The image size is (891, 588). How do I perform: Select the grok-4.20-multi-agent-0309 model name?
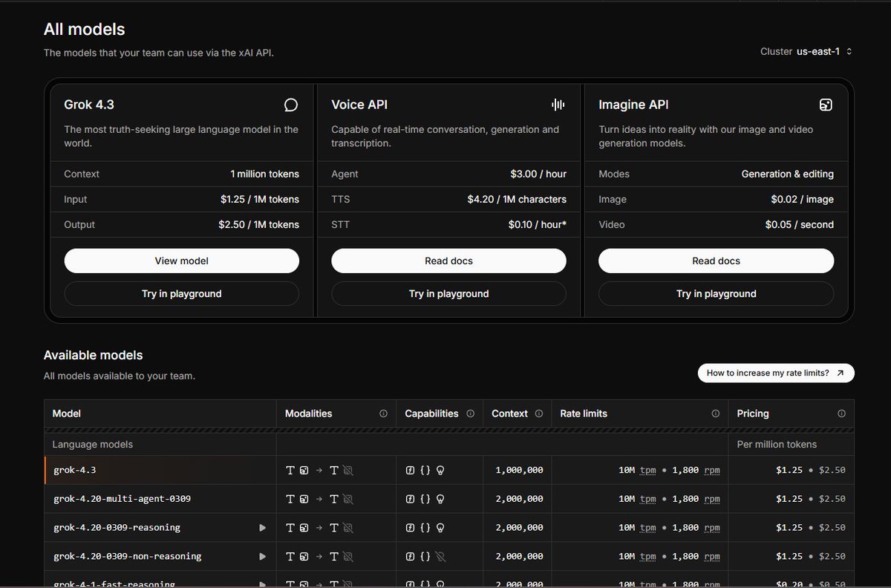click(x=122, y=499)
